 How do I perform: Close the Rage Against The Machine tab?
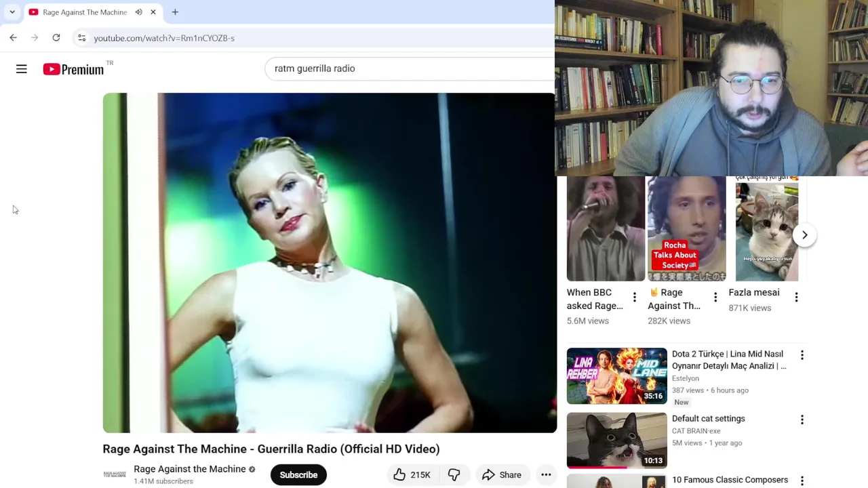click(153, 12)
